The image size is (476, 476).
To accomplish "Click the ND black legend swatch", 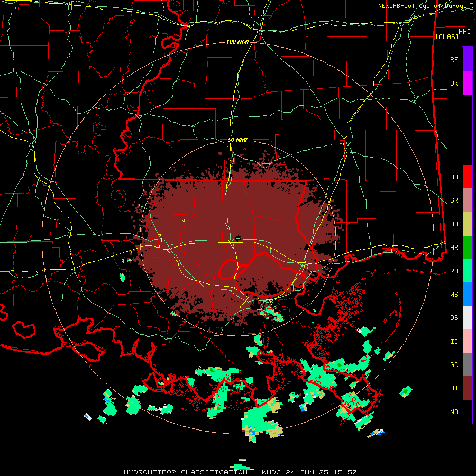I will point(467,411).
